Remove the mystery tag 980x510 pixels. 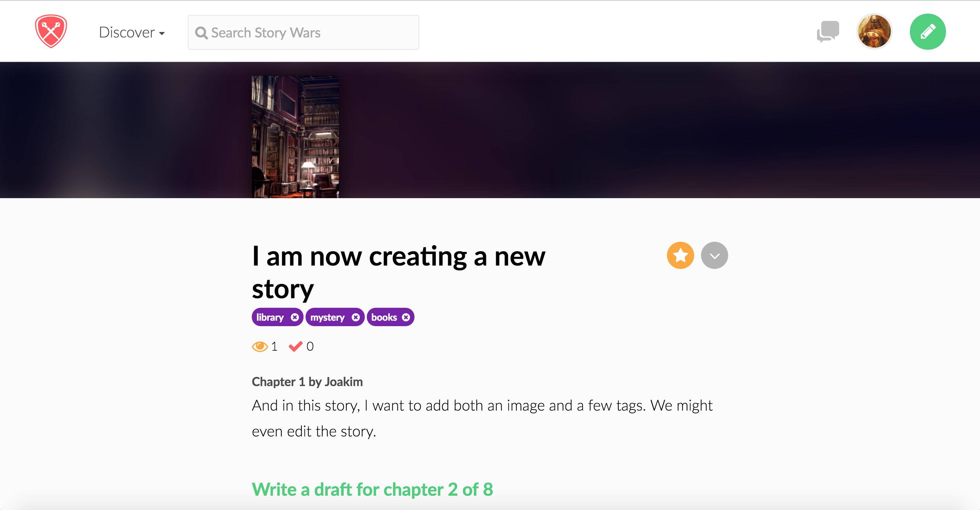click(355, 317)
